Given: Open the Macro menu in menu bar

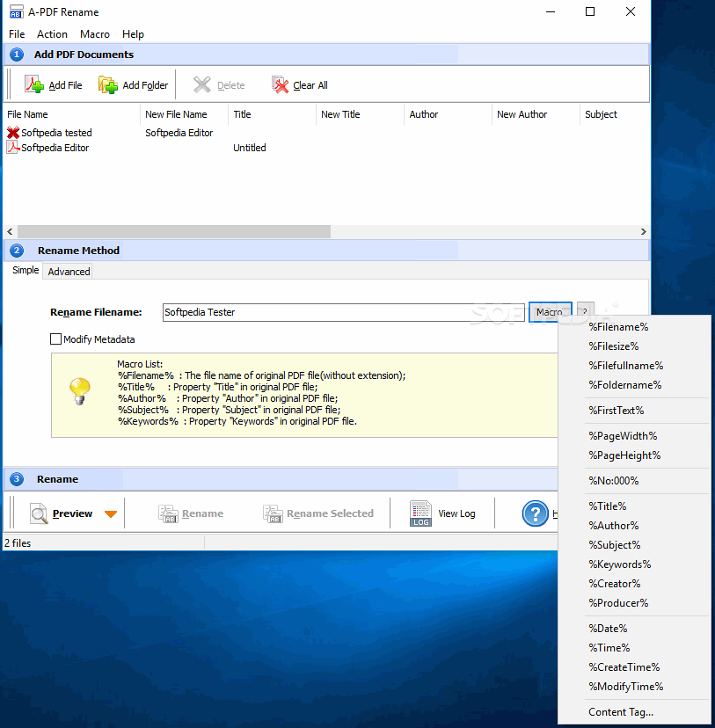Looking at the screenshot, I should click(x=95, y=34).
